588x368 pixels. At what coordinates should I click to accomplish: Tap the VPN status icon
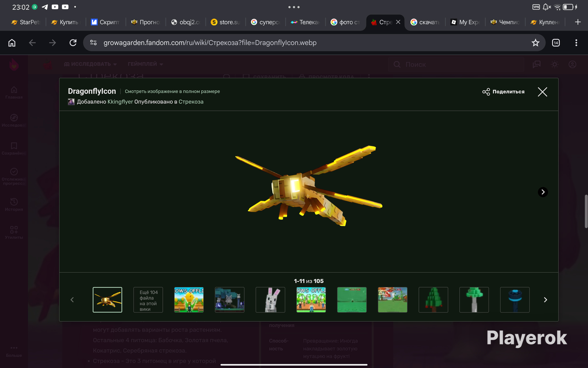[536, 7]
